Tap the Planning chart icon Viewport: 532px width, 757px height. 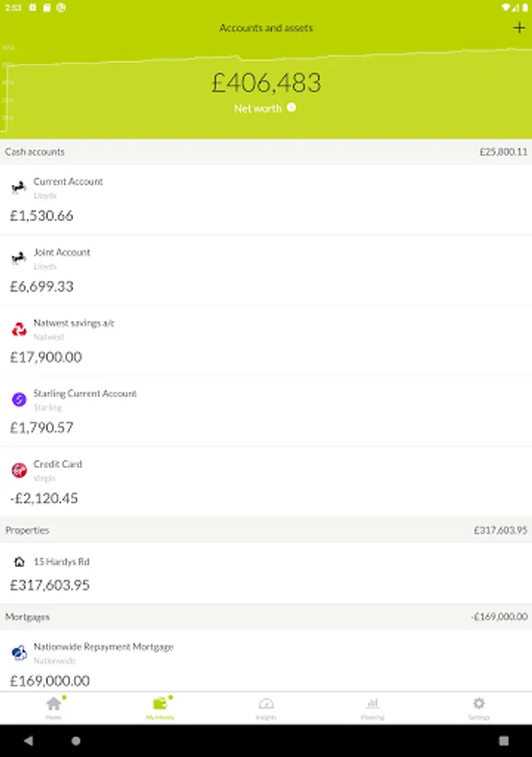click(372, 707)
